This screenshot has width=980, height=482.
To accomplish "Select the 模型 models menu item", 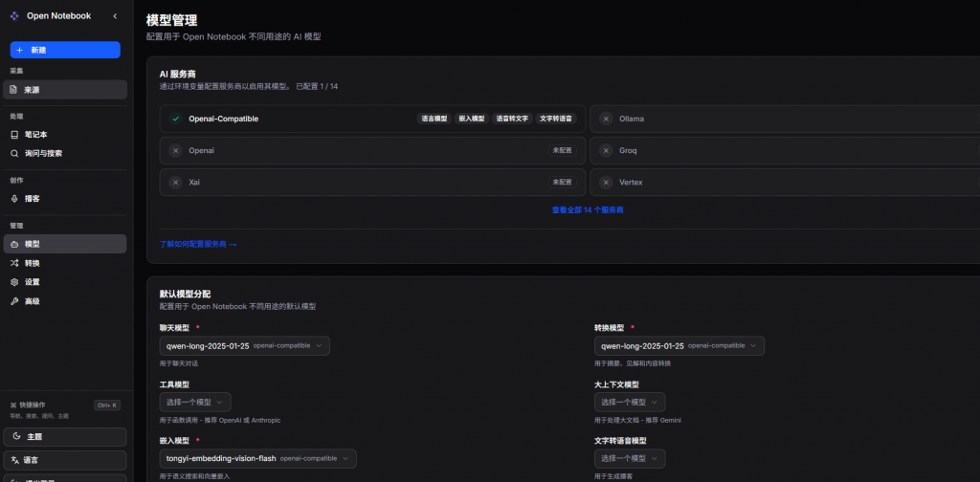I will pos(65,244).
